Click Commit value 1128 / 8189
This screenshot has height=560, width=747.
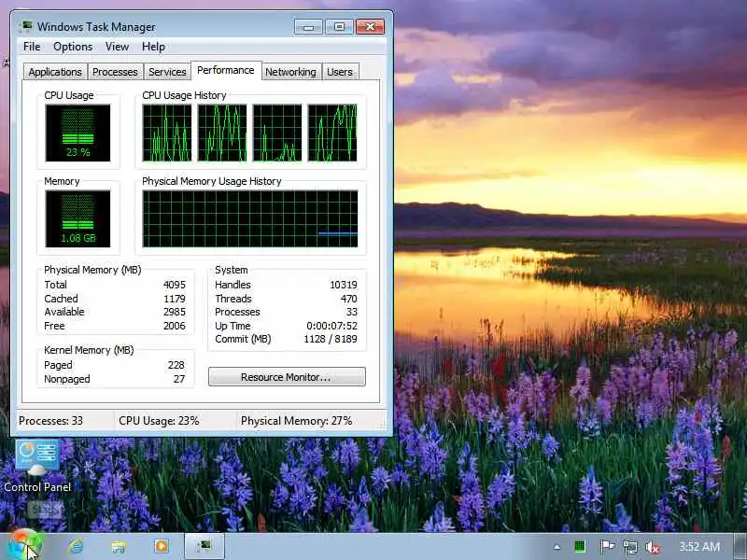coord(331,339)
